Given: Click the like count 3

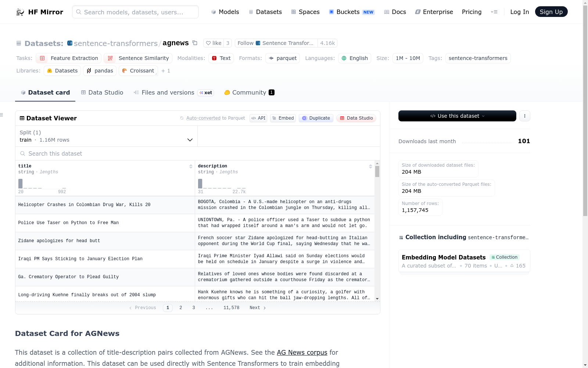Looking at the screenshot, I should pos(228,43).
